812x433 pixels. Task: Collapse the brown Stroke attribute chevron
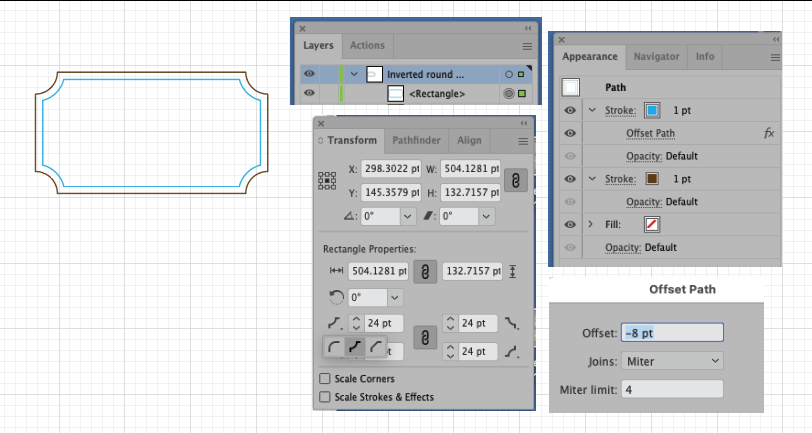tap(592, 179)
